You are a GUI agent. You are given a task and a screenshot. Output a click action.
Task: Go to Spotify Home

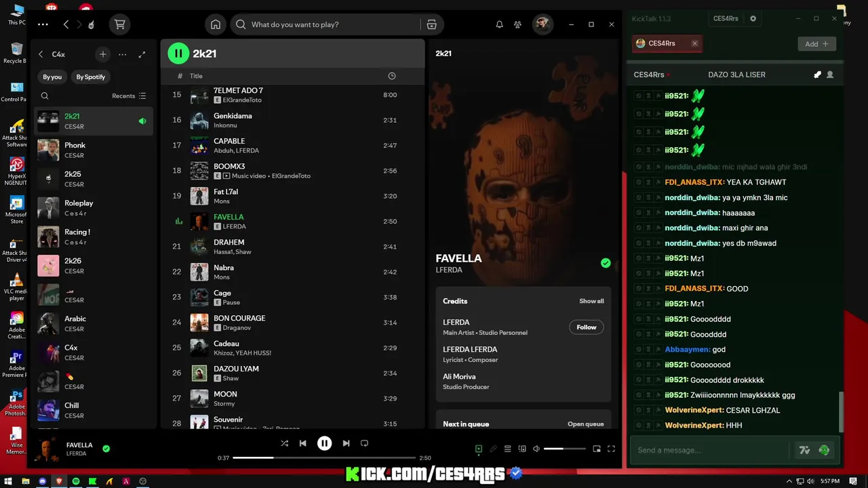216,24
